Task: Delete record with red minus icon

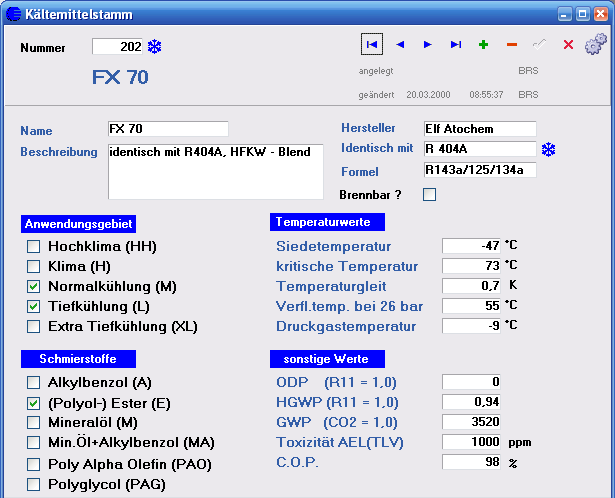Action: [x=511, y=45]
